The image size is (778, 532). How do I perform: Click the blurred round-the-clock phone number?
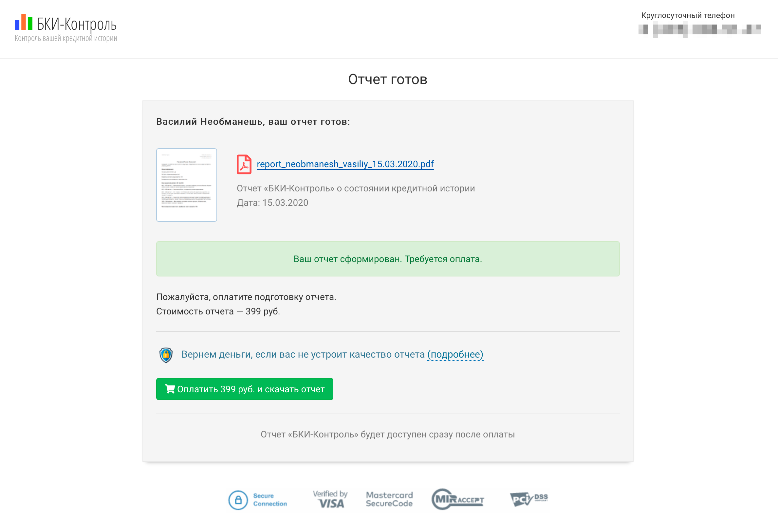point(700,30)
